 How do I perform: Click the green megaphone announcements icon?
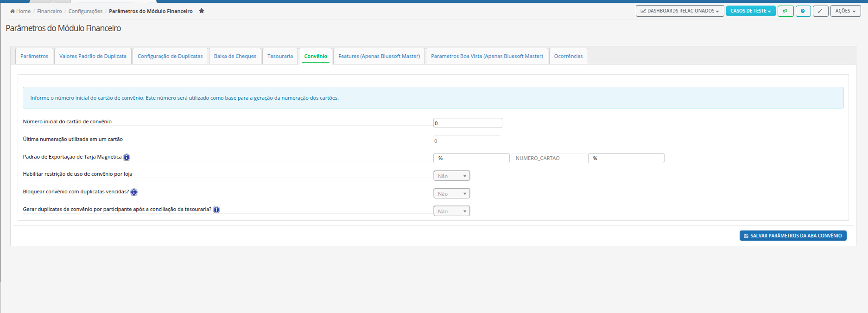pos(786,11)
